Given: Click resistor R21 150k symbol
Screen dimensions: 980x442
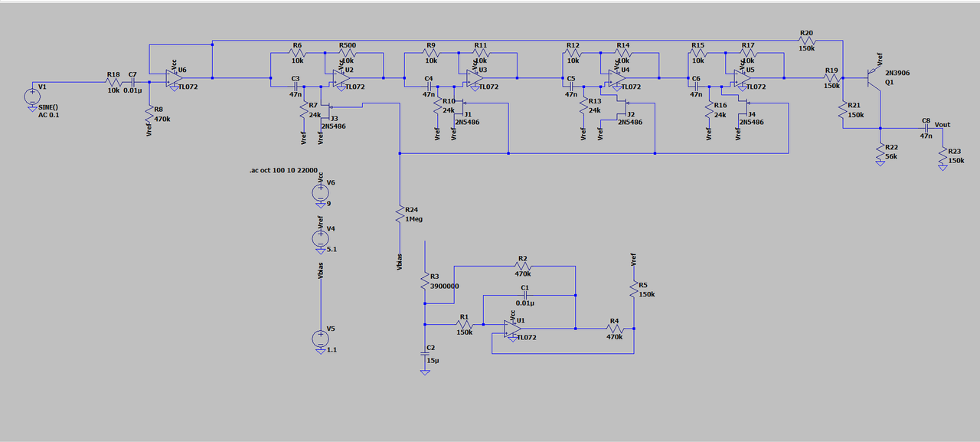Looking at the screenshot, I should [x=842, y=110].
